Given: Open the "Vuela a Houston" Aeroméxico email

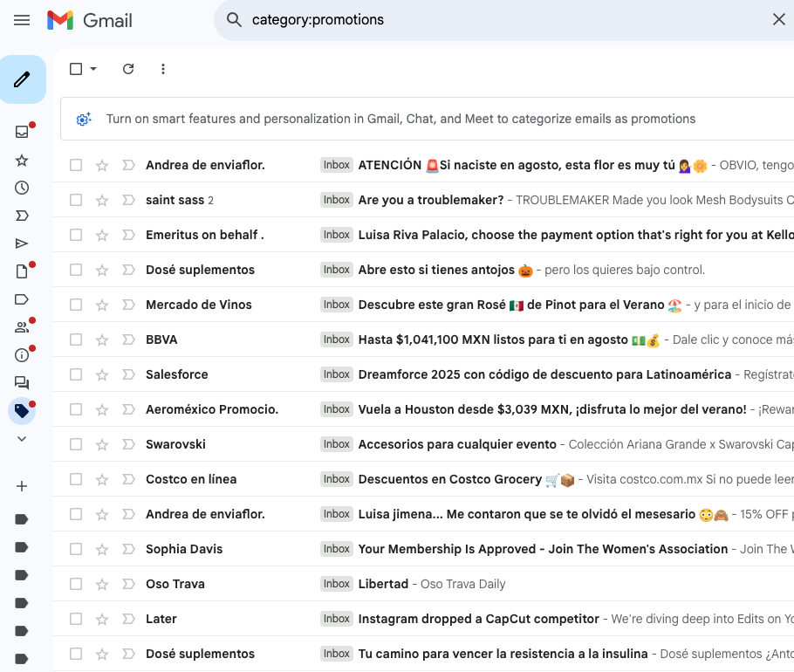Looking at the screenshot, I should [x=552, y=409].
